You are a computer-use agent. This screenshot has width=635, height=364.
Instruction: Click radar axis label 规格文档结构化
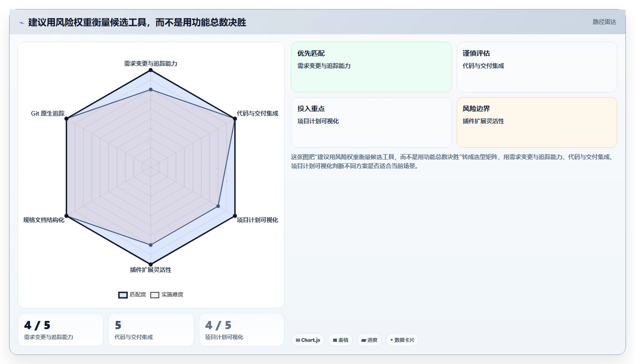(x=44, y=220)
